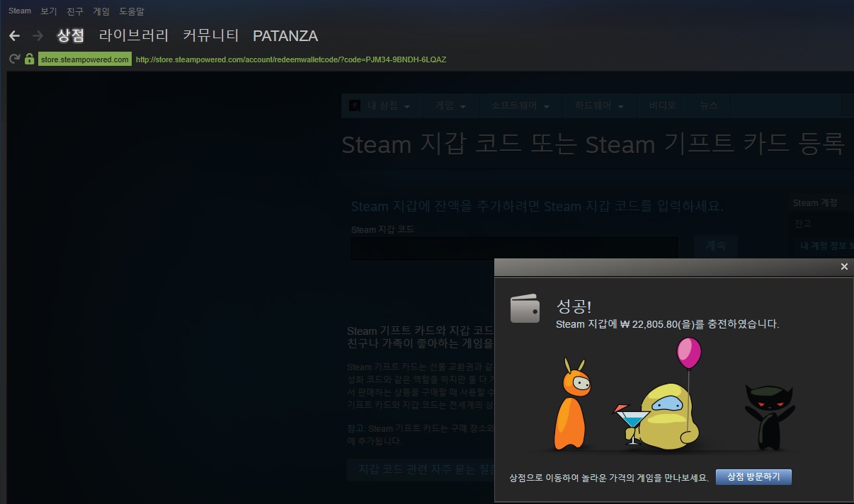
Task: Go to the 커뮤니티 tab
Action: pyautogui.click(x=211, y=35)
